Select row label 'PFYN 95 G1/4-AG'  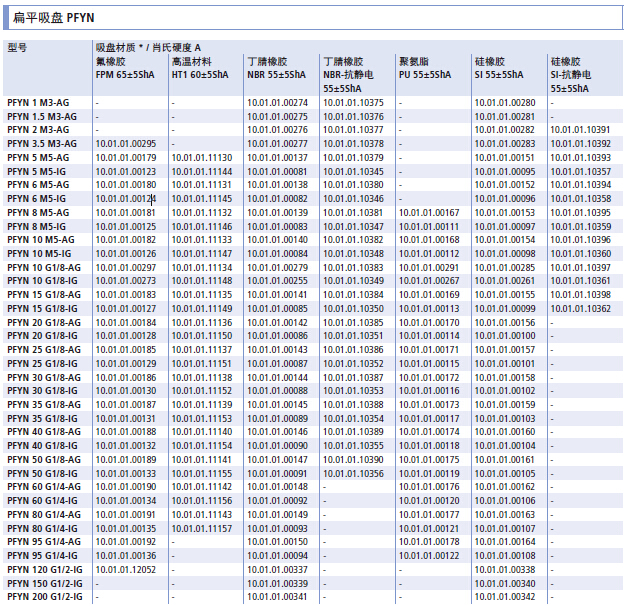tap(44, 542)
